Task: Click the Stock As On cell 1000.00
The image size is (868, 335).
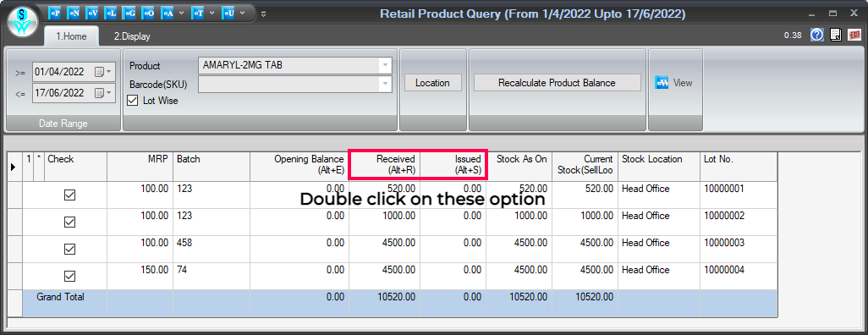Action: [519, 222]
